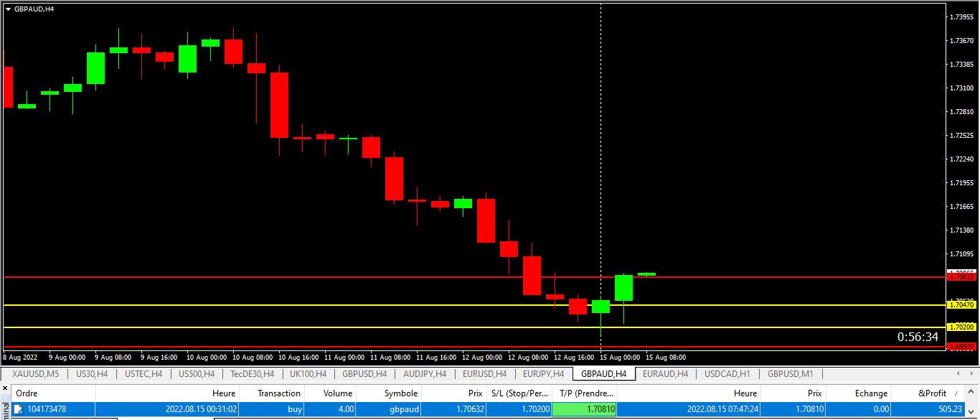
Task: Select the yellow line label at 1.70200
Action: (x=961, y=327)
